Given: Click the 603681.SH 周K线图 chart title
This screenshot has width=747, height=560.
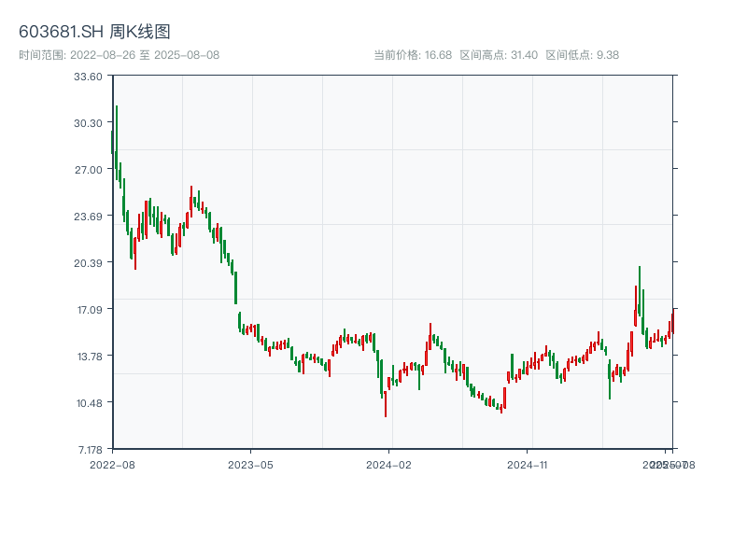Looking at the screenshot, I should click(94, 33).
